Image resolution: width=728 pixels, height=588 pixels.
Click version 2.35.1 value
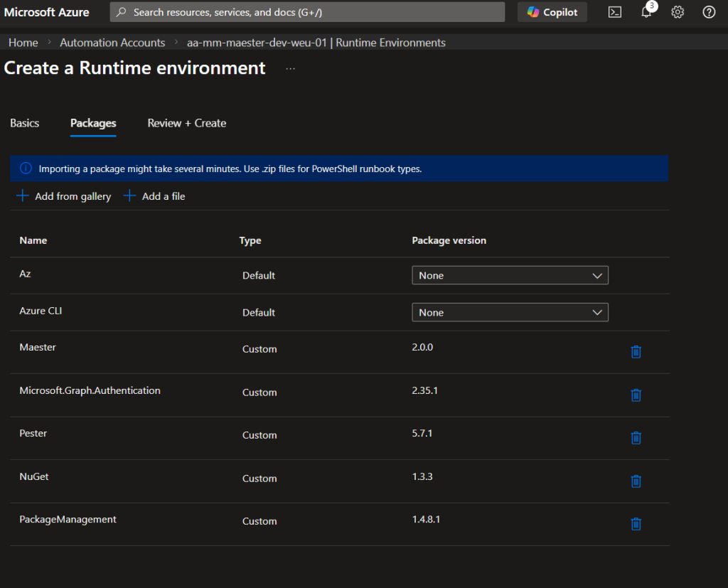point(425,390)
